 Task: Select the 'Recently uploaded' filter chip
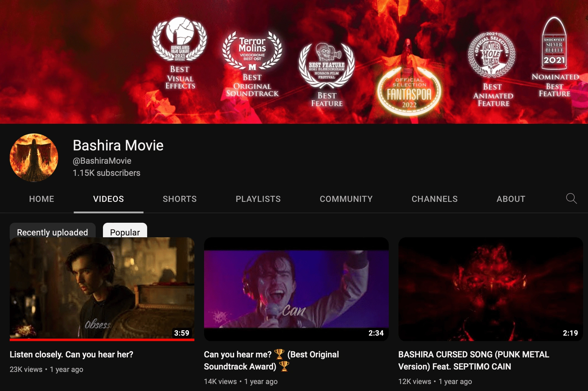click(x=52, y=232)
